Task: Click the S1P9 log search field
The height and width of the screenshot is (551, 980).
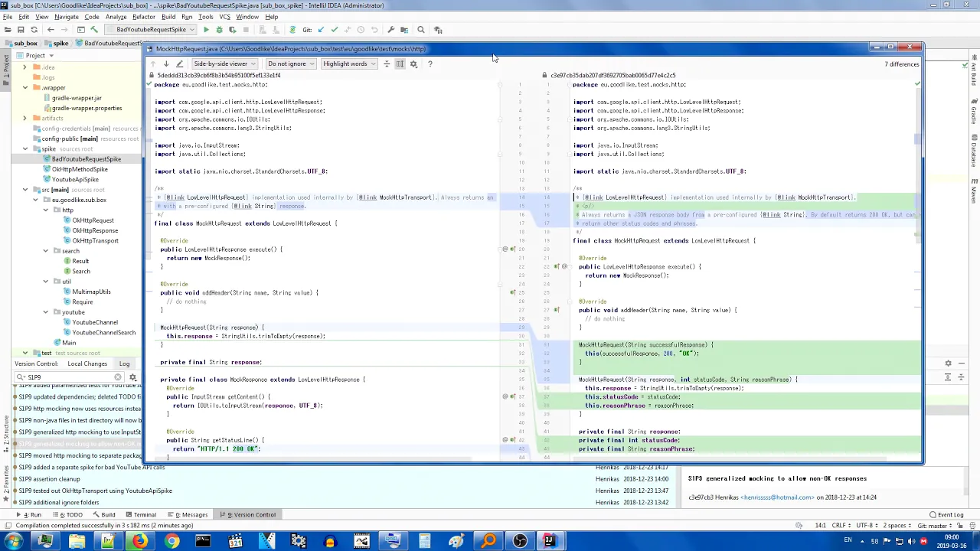Action: tap(69, 377)
